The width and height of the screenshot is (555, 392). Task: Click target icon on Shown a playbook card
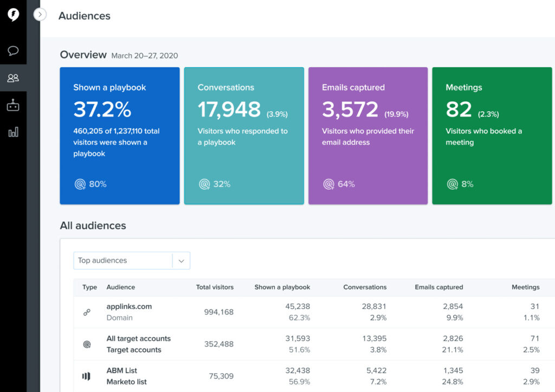[x=80, y=184]
